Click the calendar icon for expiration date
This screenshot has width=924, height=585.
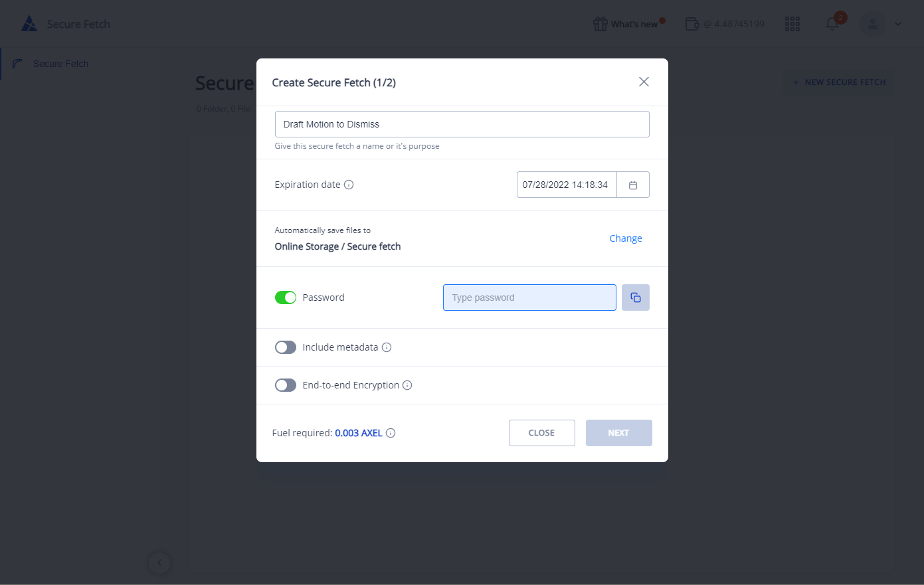(x=633, y=185)
